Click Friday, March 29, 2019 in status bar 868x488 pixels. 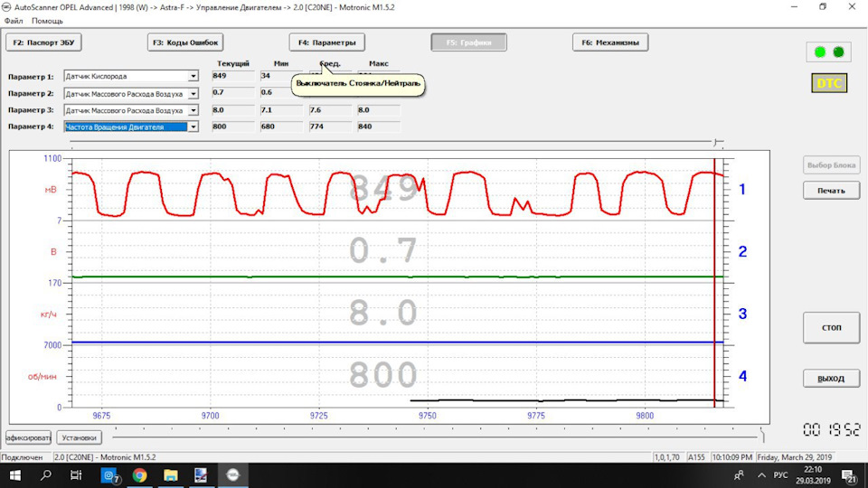[x=795, y=457]
